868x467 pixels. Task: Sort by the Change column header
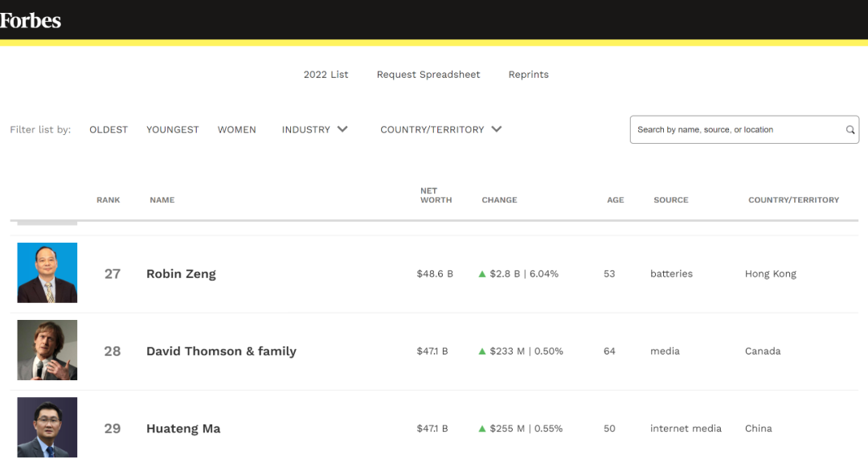pyautogui.click(x=499, y=200)
